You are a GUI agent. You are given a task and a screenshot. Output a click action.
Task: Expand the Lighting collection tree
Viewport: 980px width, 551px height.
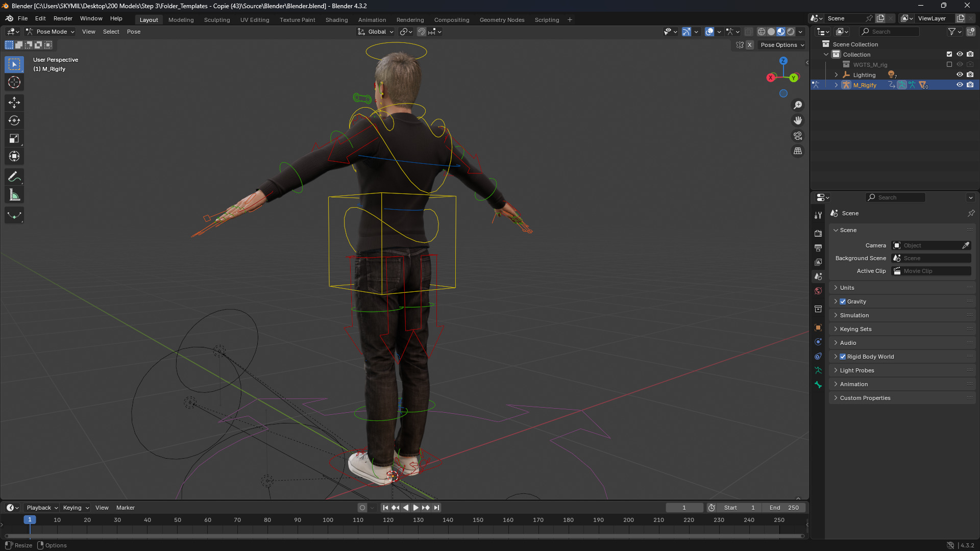pos(836,74)
